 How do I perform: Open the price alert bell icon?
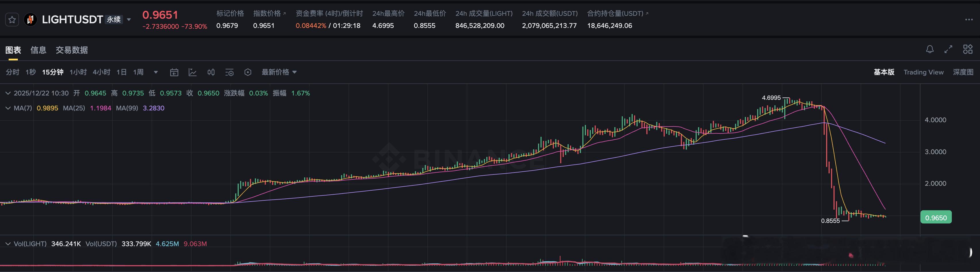coord(929,49)
